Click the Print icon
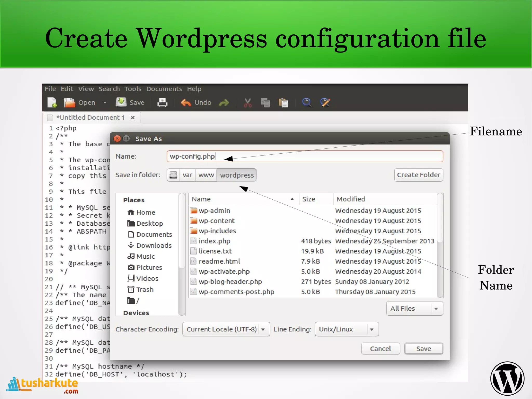Image resolution: width=532 pixels, height=399 pixels. tap(162, 102)
